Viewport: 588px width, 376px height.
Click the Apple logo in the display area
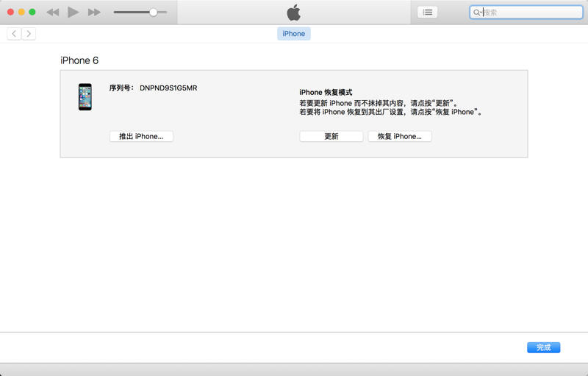click(x=293, y=13)
